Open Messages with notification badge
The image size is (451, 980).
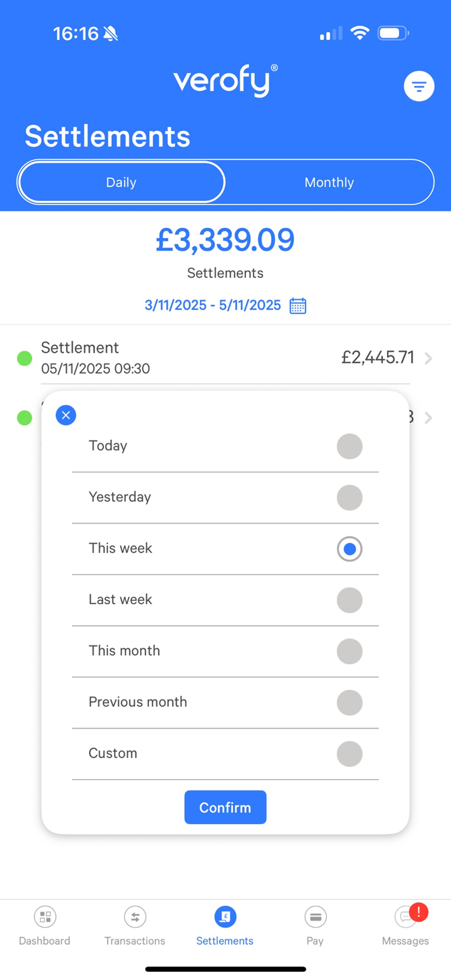pyautogui.click(x=406, y=917)
